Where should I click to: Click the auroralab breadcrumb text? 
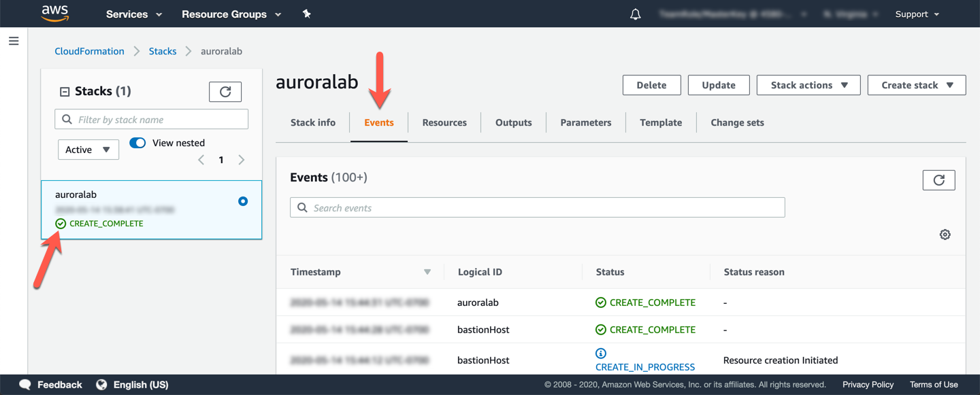pos(221,51)
